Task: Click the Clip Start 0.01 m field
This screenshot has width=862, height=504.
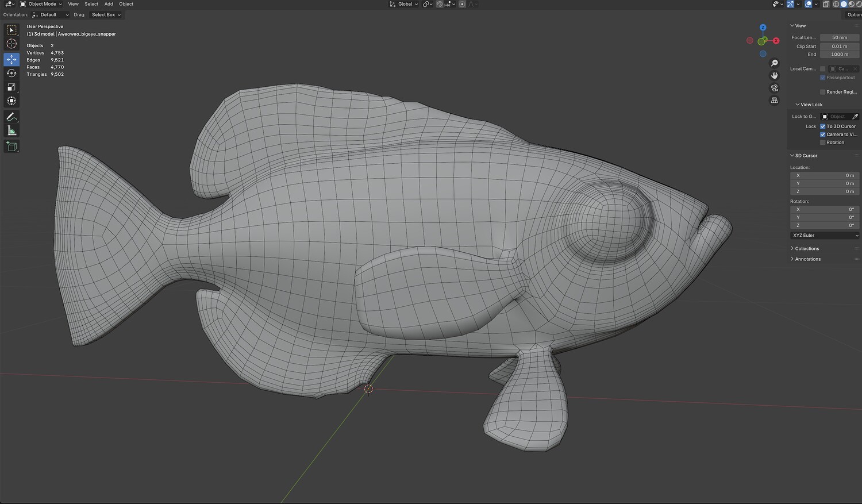Action: 840,47
